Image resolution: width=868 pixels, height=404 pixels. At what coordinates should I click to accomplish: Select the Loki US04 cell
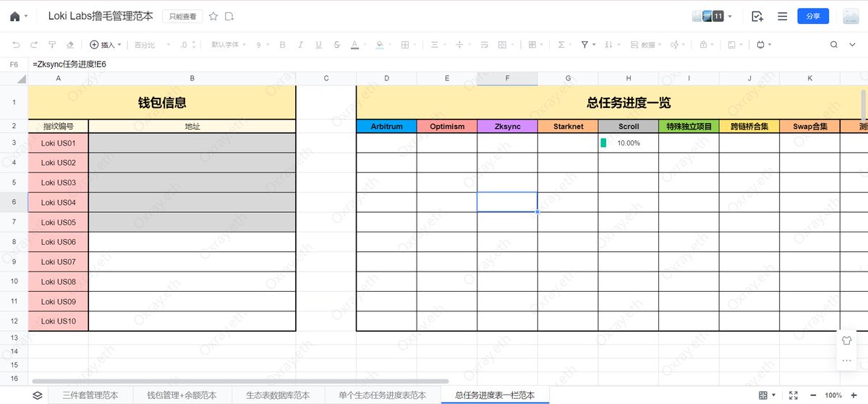[x=58, y=203]
